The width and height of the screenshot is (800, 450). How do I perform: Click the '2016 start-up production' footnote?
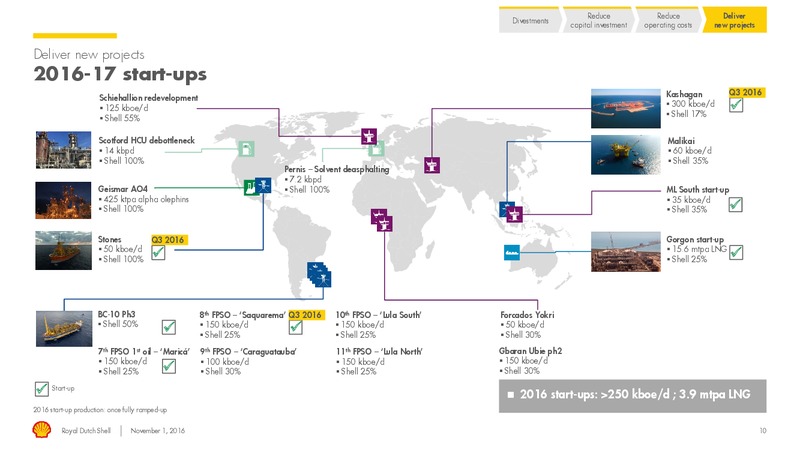(100, 410)
